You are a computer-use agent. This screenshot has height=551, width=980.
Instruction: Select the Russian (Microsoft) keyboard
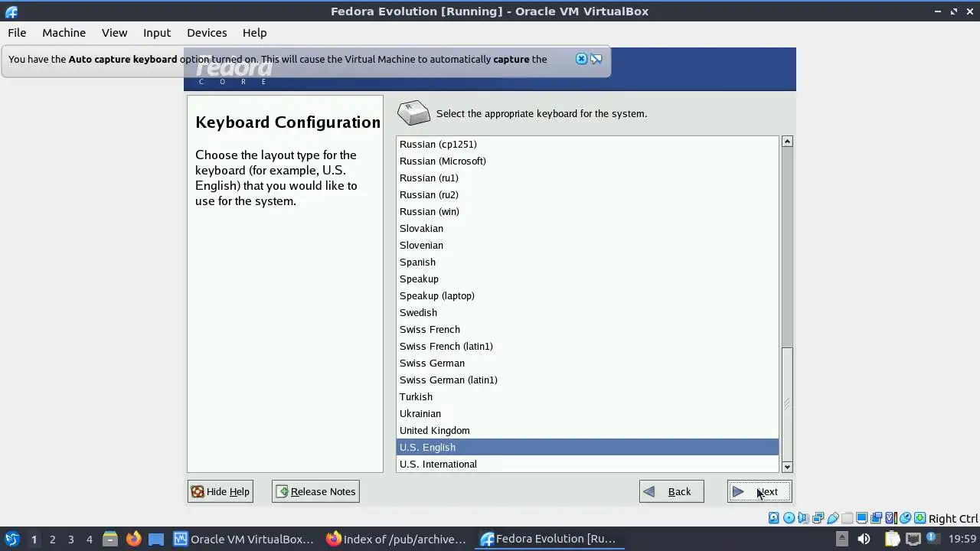587,161
